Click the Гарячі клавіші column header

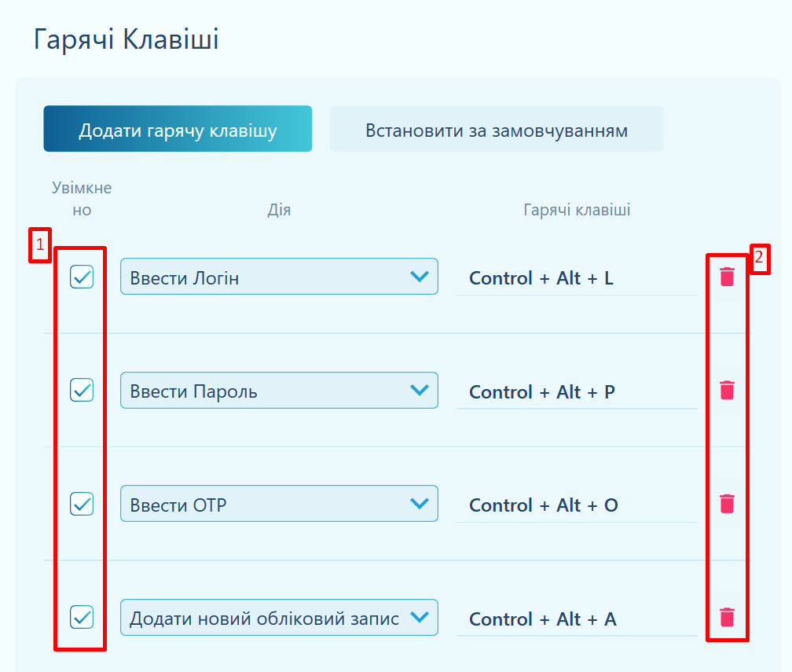click(x=577, y=210)
